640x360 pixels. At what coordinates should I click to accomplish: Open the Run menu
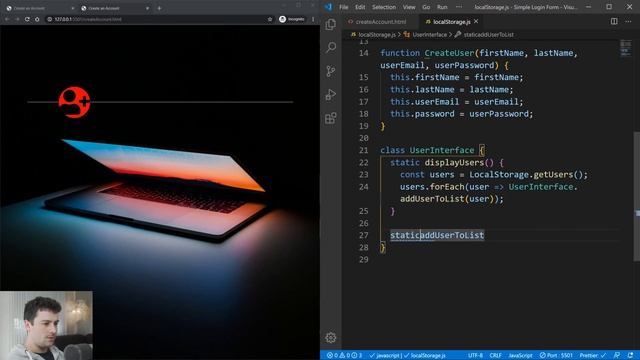pos(442,7)
